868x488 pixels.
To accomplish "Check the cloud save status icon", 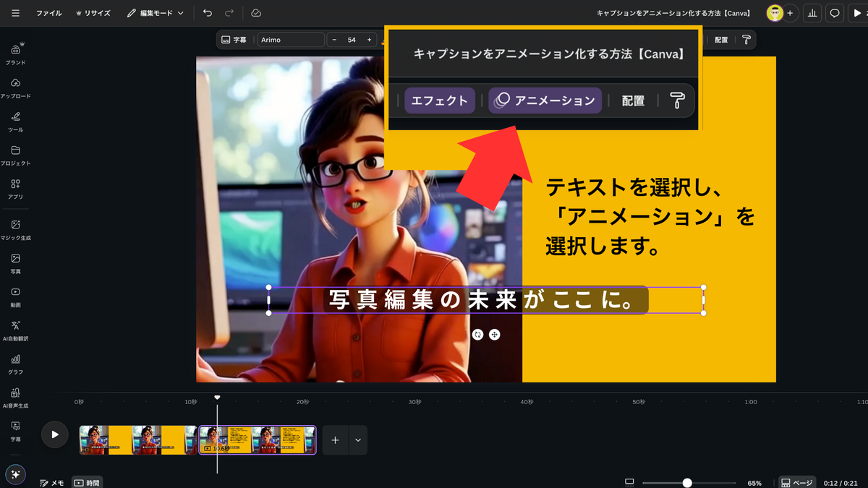I will (256, 13).
